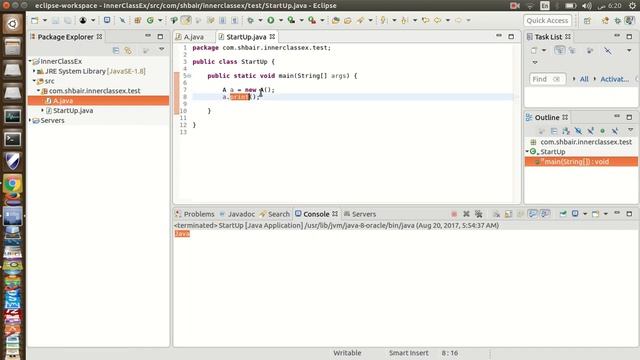Select com.shbair.innerclassex.test in Outline
This screenshot has height=360, width=640.
[x=586, y=142]
